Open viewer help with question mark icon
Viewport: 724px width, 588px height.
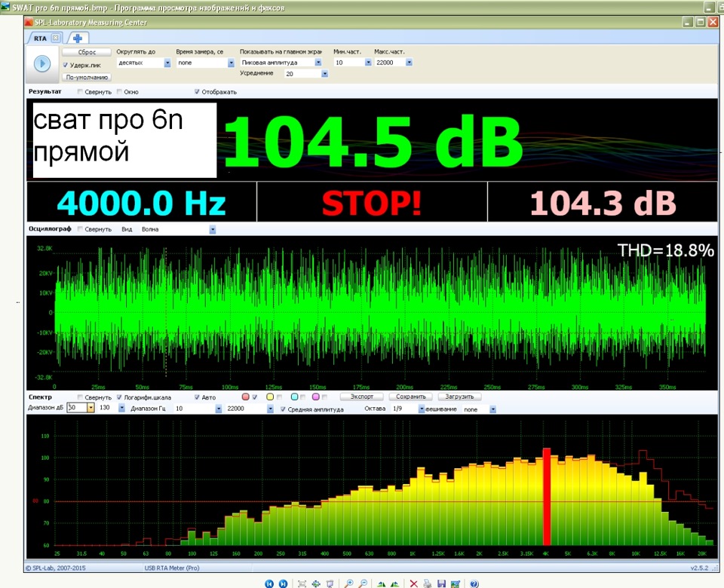[x=474, y=583]
